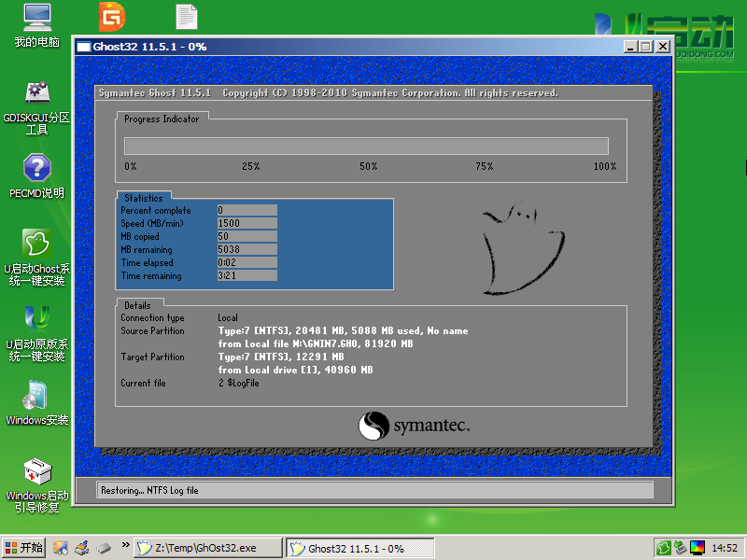Click the MB copied value 50
747x560 pixels.
pos(247,236)
